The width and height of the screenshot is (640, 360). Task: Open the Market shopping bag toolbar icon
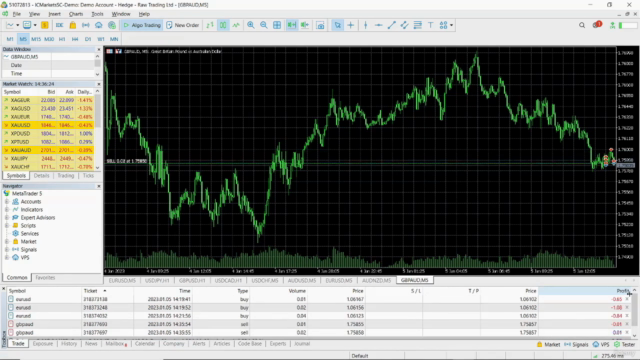click(73, 25)
